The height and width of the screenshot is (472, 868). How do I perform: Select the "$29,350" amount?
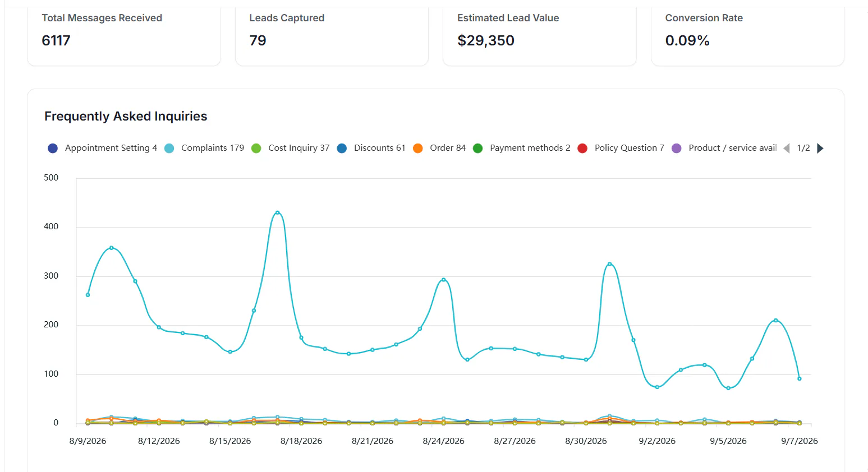486,40
